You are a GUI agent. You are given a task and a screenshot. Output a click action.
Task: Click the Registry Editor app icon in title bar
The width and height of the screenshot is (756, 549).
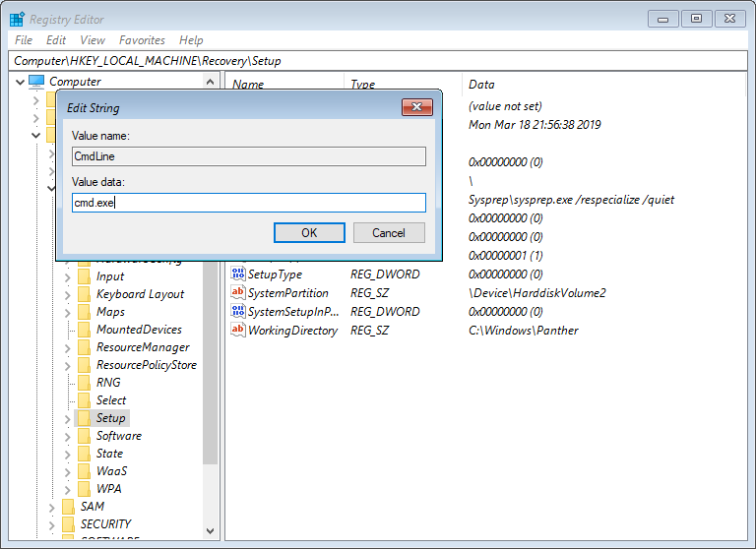click(17, 20)
